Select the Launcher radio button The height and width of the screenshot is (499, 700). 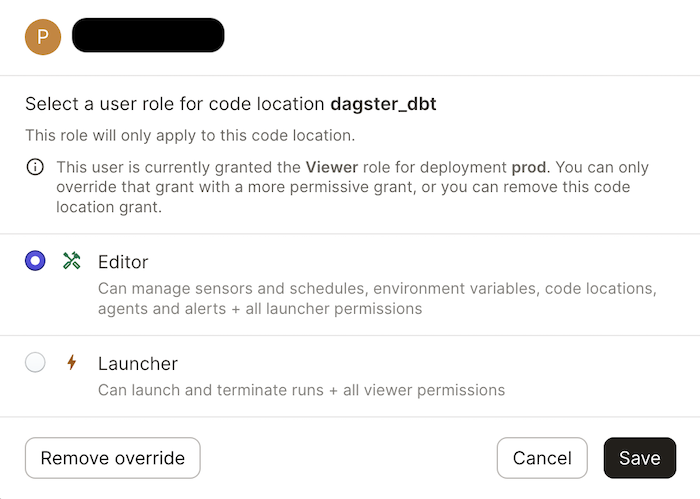pos(35,362)
